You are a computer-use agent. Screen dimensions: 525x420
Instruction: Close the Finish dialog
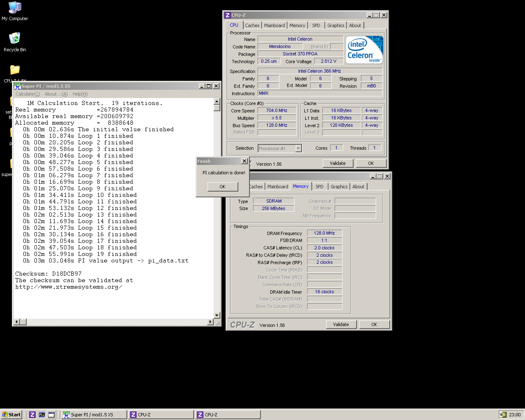pyautogui.click(x=244, y=161)
